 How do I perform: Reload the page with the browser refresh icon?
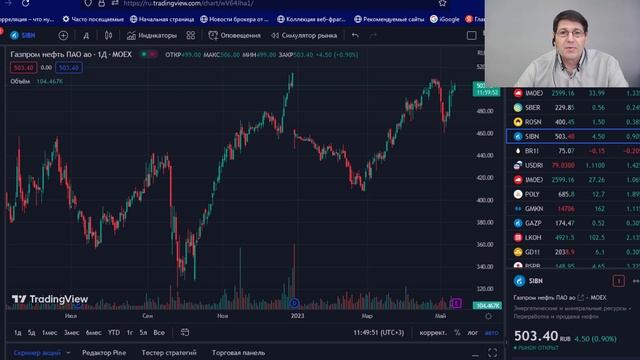[x=26, y=3]
